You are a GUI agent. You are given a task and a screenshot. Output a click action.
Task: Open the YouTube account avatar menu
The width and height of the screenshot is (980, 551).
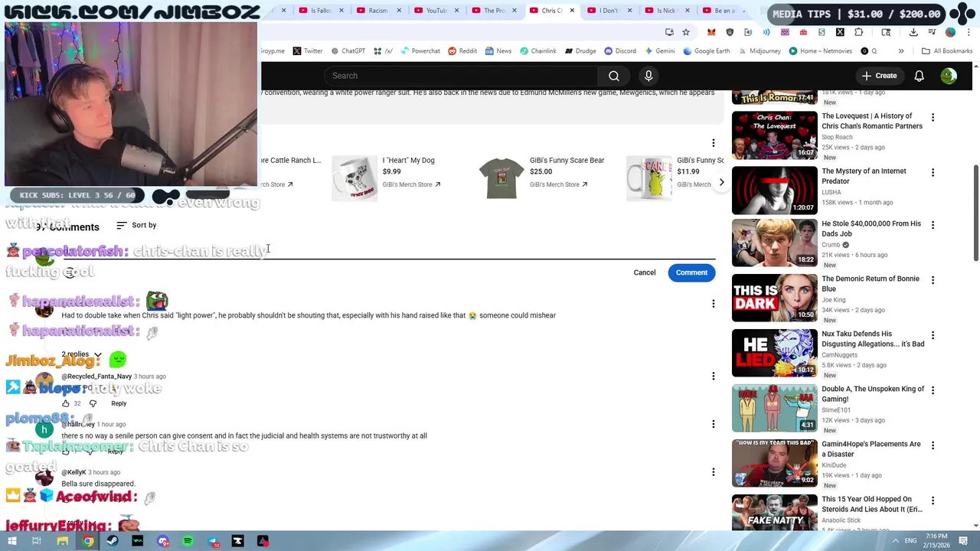pyautogui.click(x=949, y=76)
